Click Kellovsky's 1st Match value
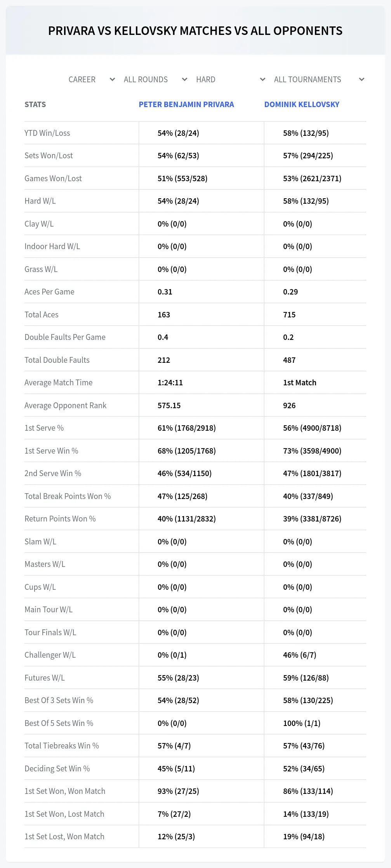This screenshot has width=391, height=868. (300, 383)
